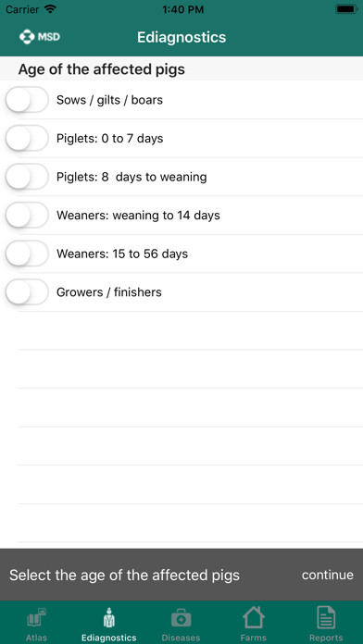Viewport: 363px width, 644px height.
Task: Open the Reports document icon
Action: coord(326,618)
